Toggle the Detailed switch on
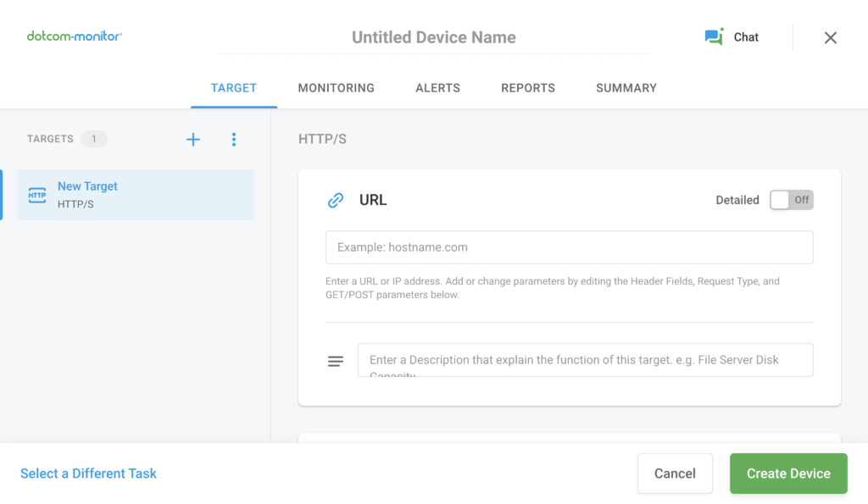This screenshot has height=504, width=868. [x=792, y=200]
